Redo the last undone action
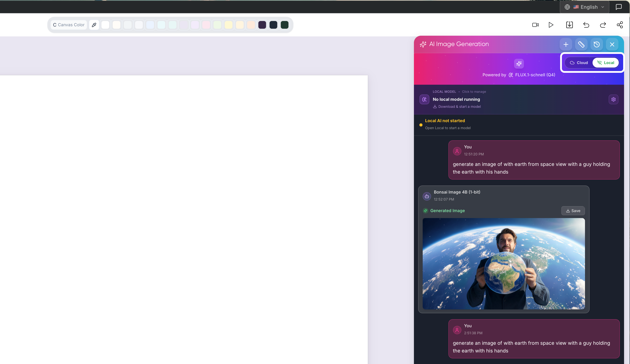 (x=603, y=25)
